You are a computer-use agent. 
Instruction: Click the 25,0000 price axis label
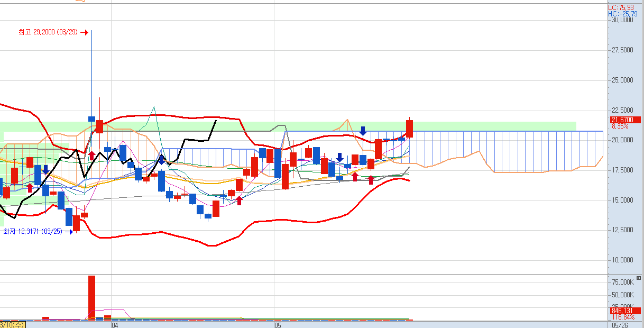(x=622, y=80)
